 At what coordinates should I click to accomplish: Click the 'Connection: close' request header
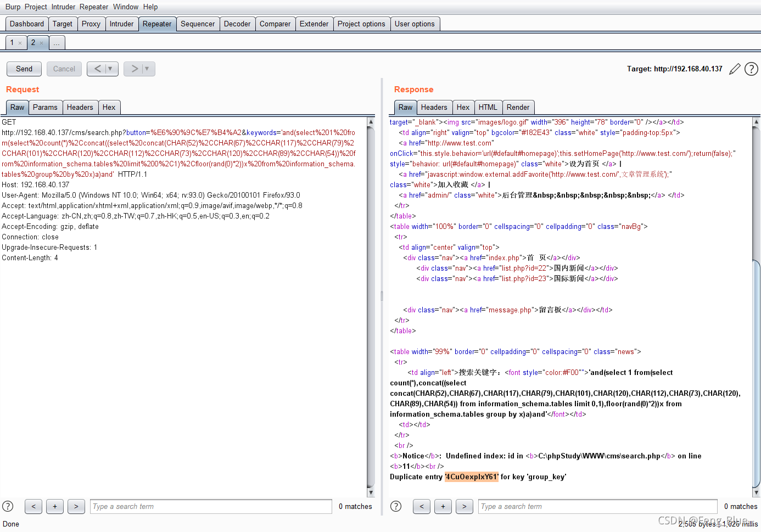(x=30, y=237)
